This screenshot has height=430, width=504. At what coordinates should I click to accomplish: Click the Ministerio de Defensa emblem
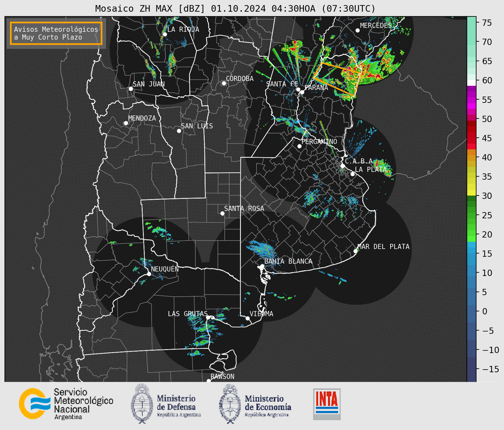pos(142,403)
